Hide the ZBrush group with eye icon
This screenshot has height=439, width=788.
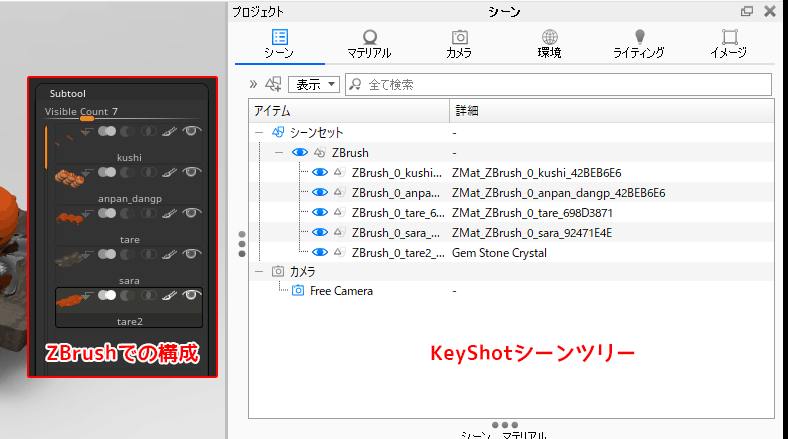point(299,152)
